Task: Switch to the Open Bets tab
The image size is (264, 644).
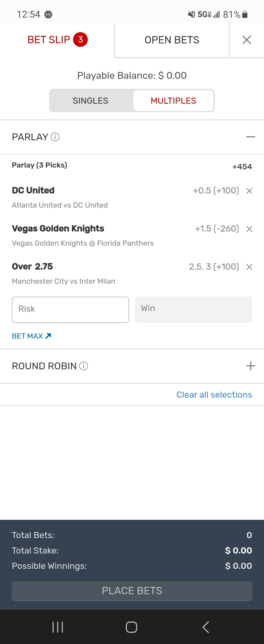Action: tap(172, 40)
